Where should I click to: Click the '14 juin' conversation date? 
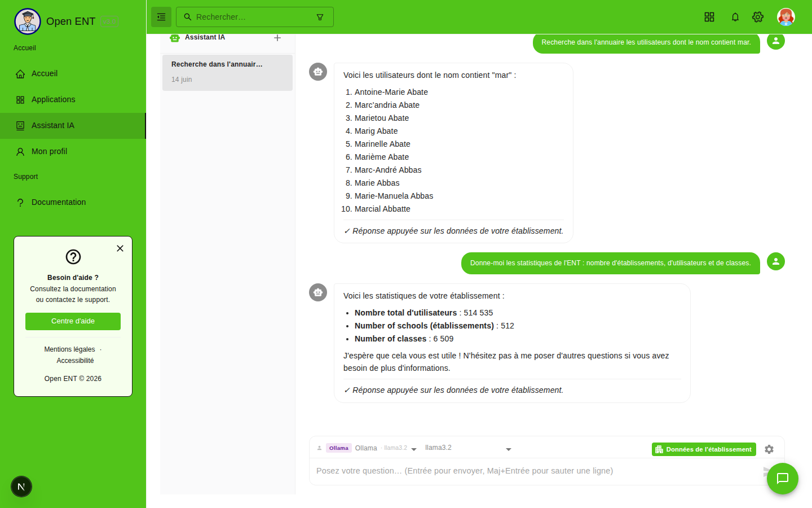pos(182,80)
